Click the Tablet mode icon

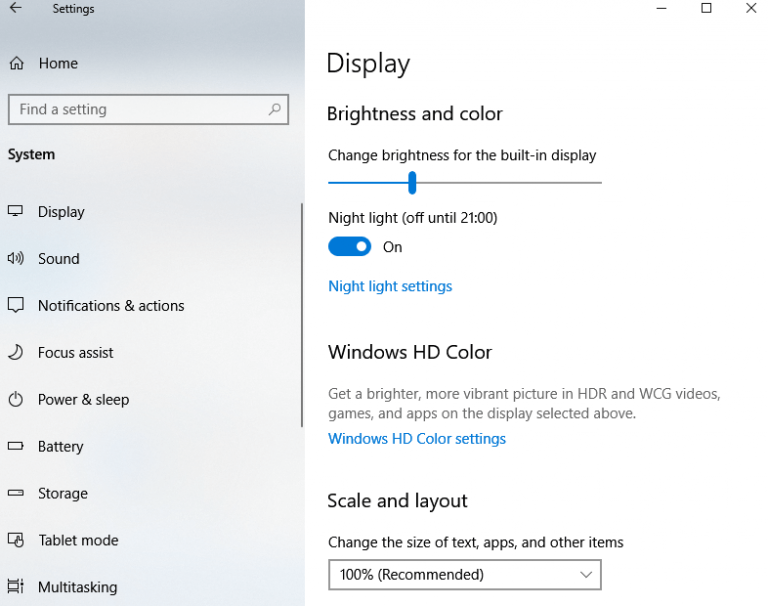[x=16, y=540]
